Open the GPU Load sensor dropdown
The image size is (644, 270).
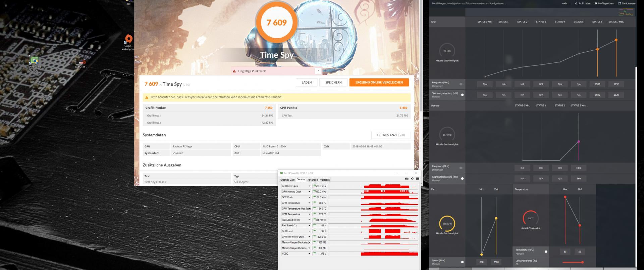coord(309,231)
